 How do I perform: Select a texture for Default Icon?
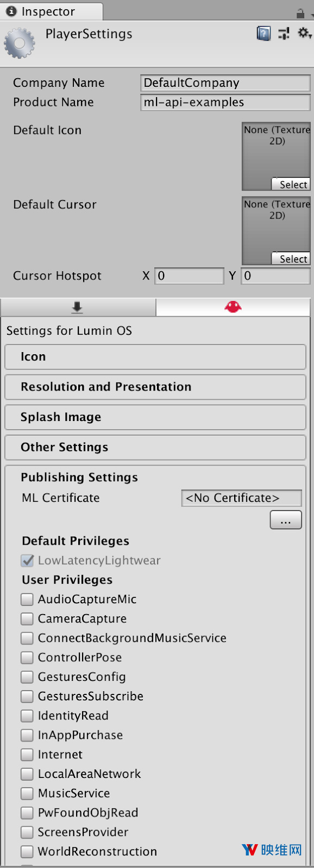[291, 184]
